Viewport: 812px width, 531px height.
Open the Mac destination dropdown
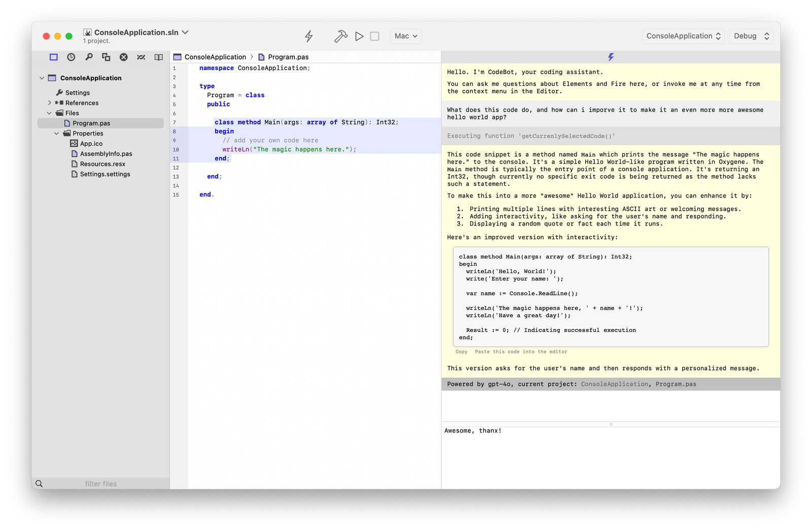coord(405,36)
